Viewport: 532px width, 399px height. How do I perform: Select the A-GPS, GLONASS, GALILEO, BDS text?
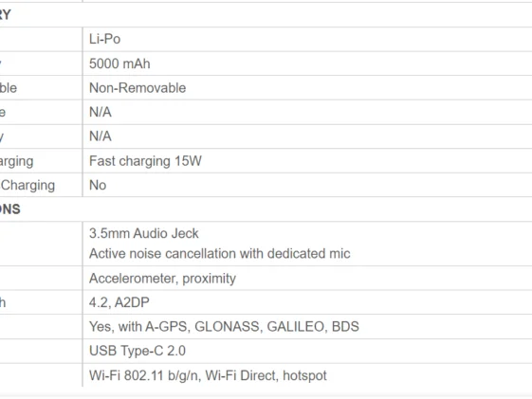point(252,326)
